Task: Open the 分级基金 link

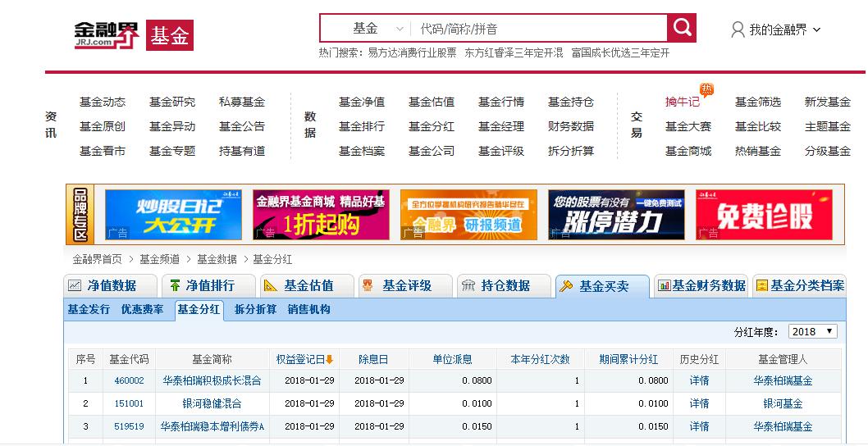Action: tap(828, 151)
